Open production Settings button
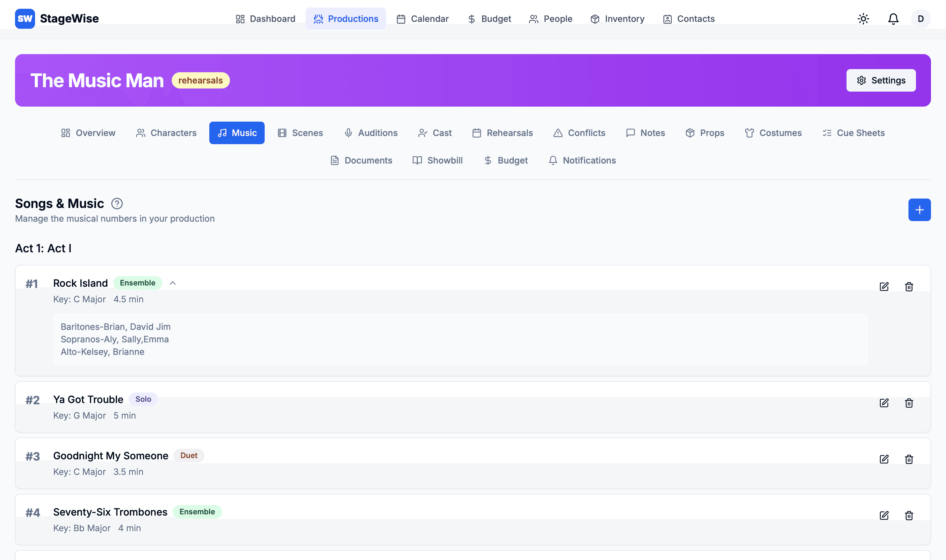 tap(881, 80)
